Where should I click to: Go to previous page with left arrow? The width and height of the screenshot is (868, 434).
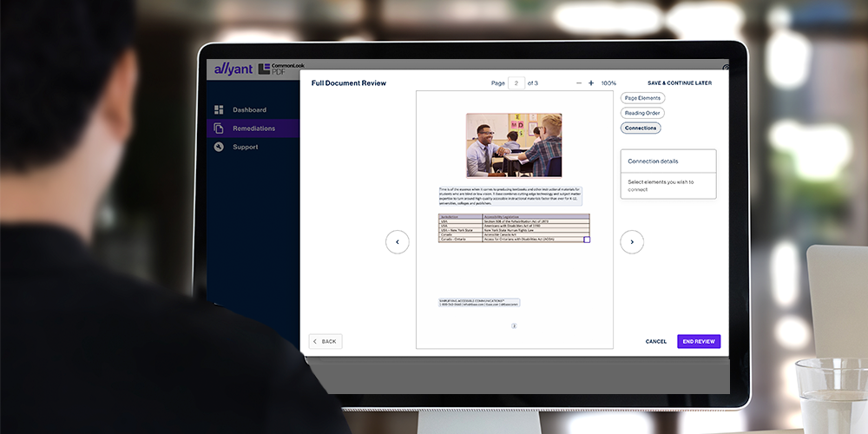click(x=397, y=242)
